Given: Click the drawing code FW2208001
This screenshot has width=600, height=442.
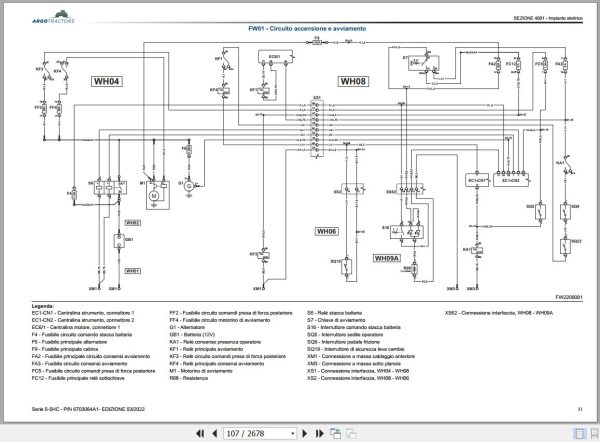Looking at the screenshot, I should point(569,297).
